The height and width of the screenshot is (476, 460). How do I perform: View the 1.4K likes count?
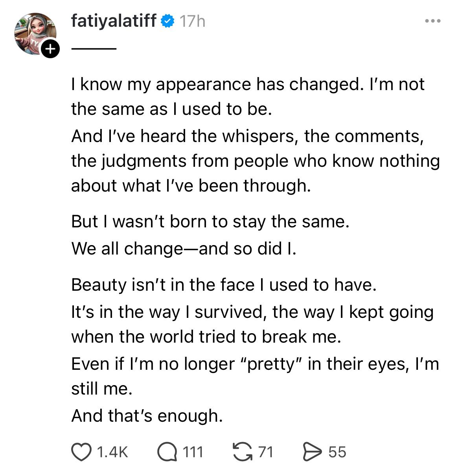(x=112, y=452)
